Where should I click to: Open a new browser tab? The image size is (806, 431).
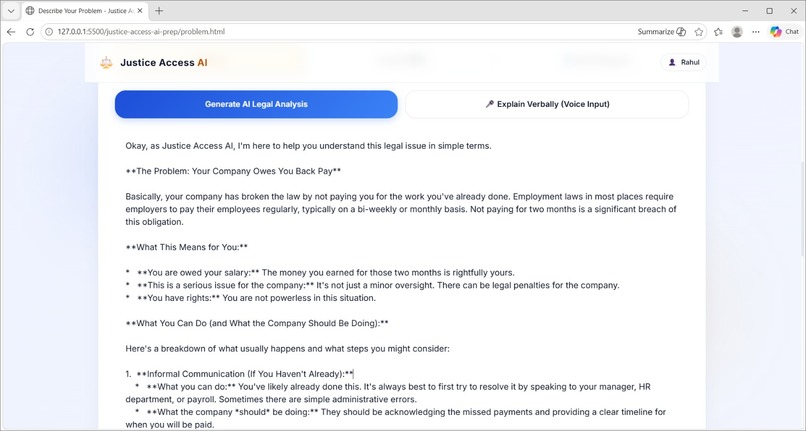[159, 11]
